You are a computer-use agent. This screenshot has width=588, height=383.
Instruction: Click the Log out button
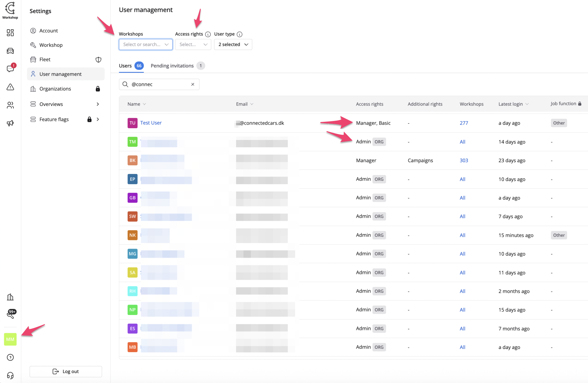[x=66, y=371]
